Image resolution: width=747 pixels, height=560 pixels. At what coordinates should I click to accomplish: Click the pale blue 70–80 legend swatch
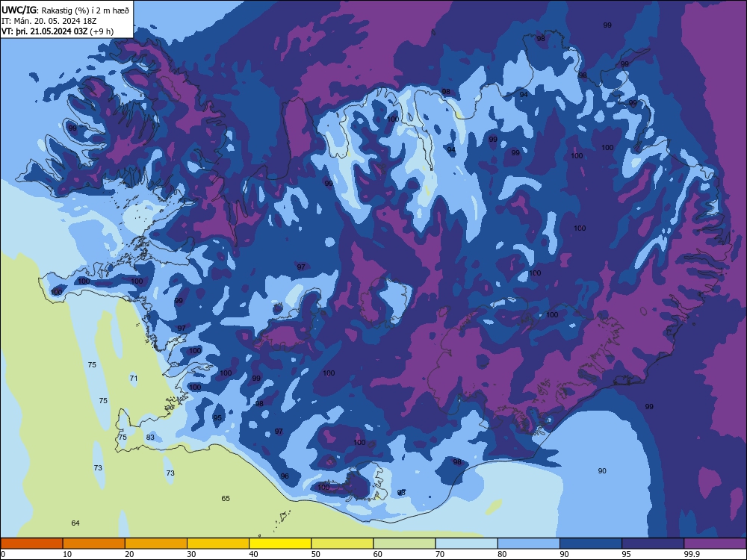click(467, 544)
